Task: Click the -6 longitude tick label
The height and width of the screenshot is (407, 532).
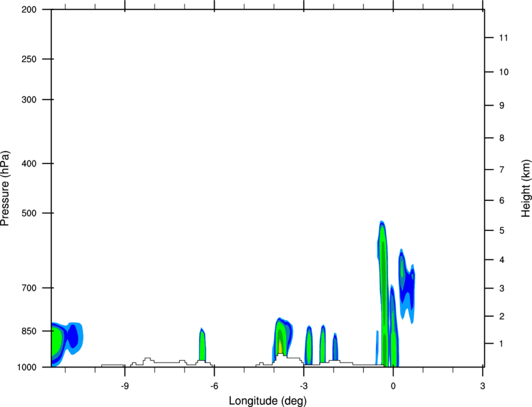Action: point(214,386)
